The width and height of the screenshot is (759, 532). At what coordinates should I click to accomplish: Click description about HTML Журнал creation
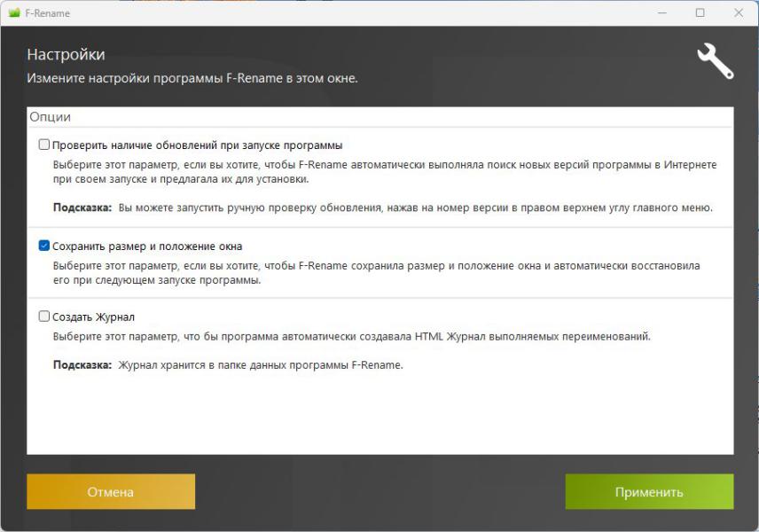[x=352, y=336]
